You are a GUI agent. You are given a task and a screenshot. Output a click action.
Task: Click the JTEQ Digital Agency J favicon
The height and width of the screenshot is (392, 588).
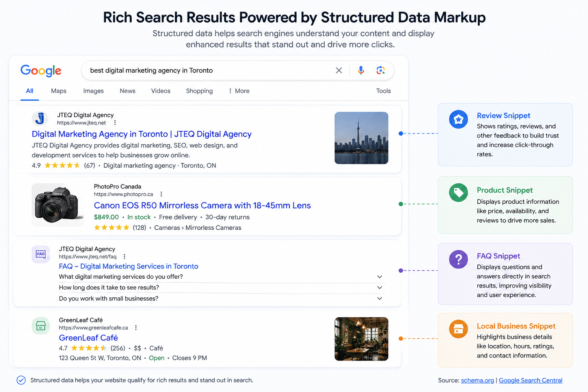point(40,119)
